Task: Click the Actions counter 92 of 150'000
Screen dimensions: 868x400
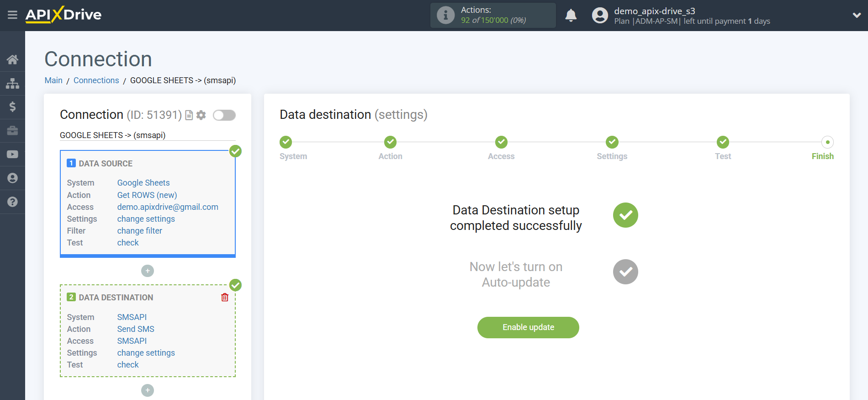Action: point(493,21)
